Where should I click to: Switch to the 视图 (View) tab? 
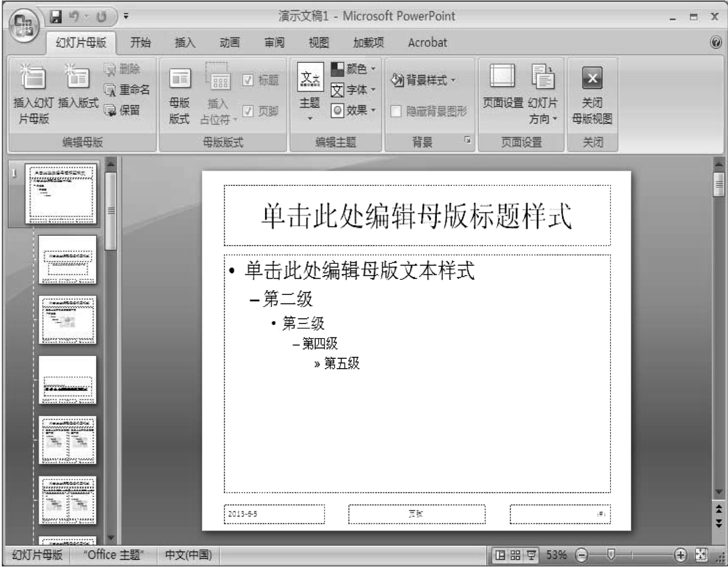[319, 43]
